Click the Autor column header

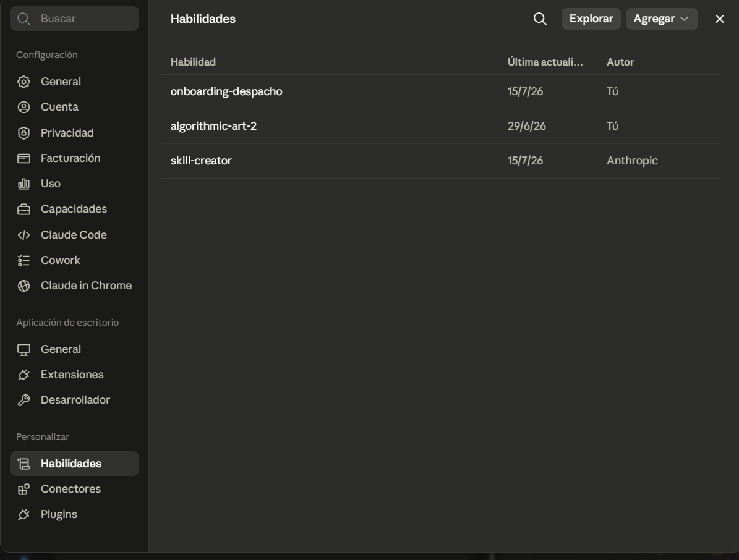tap(620, 62)
